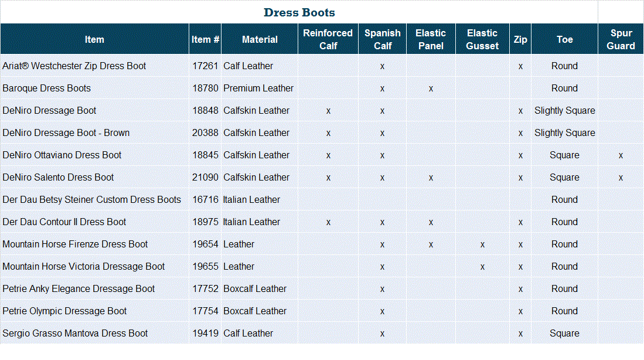Click Elastic Panel x in Baroque row

[x=431, y=89]
